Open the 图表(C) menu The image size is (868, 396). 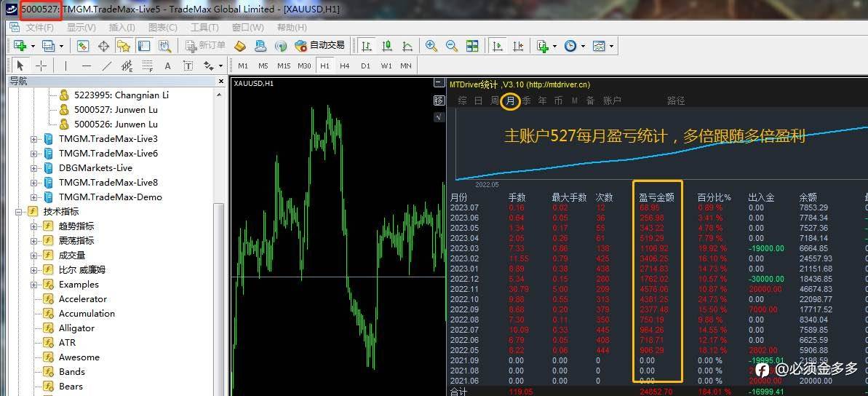click(x=163, y=27)
